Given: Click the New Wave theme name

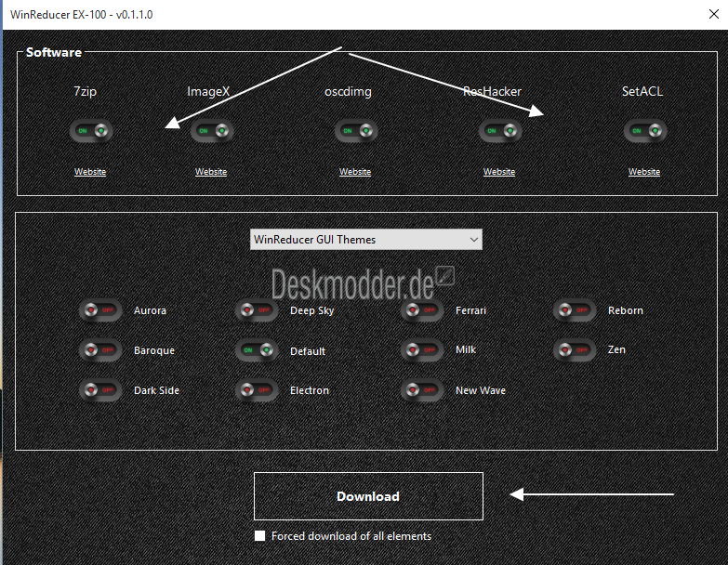Looking at the screenshot, I should tap(481, 390).
